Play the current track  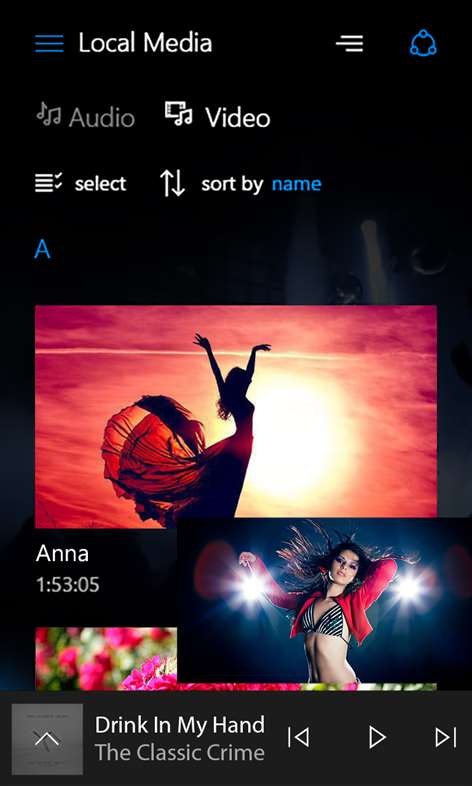coord(376,737)
